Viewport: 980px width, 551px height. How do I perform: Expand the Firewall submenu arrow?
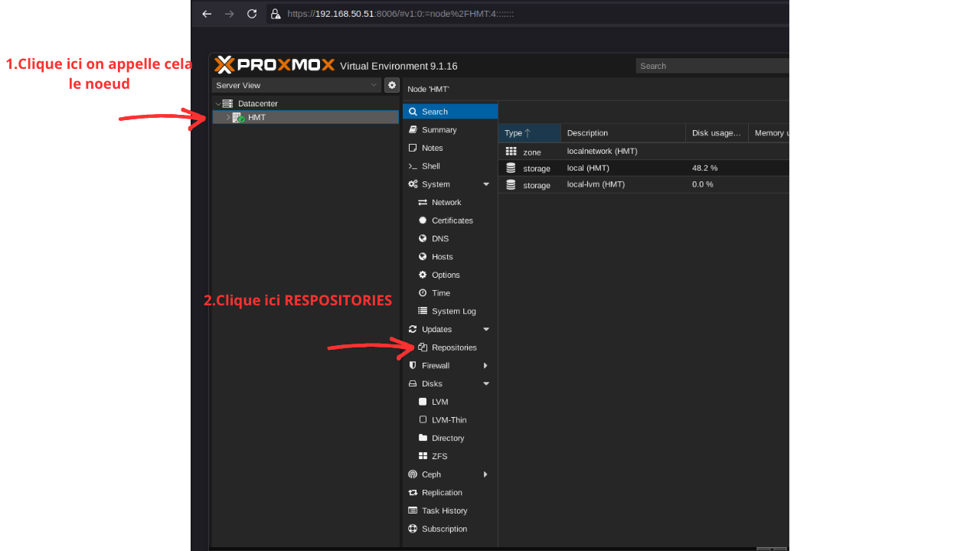click(485, 366)
